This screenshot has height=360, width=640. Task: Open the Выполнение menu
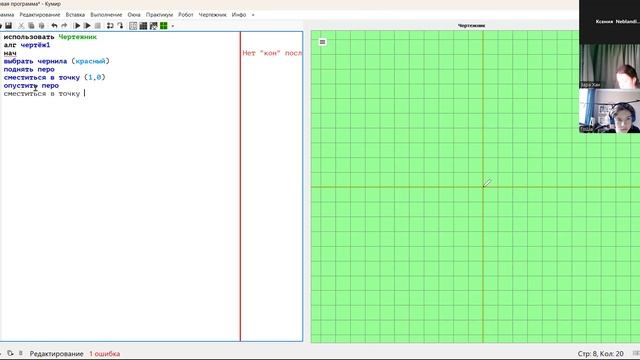106,15
